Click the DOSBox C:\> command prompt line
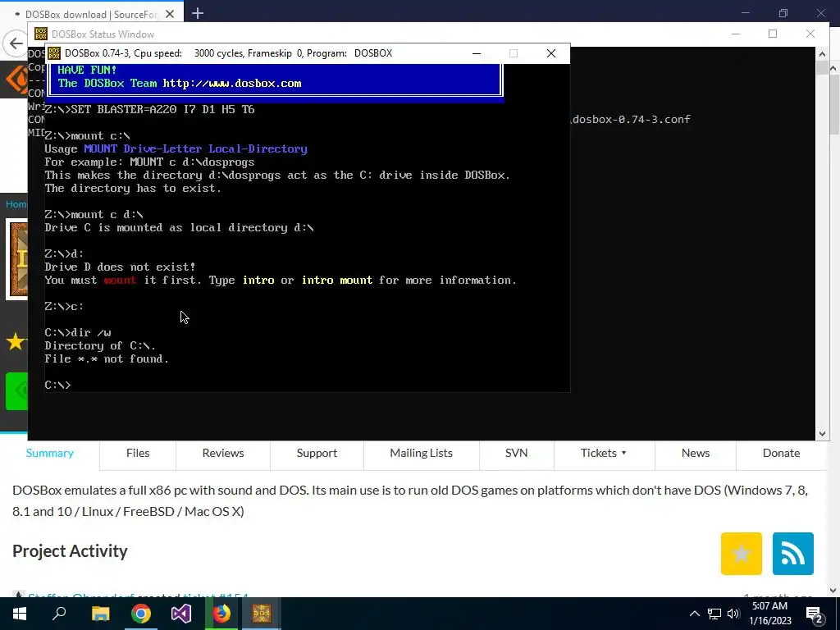The height and width of the screenshot is (630, 840). coord(58,386)
